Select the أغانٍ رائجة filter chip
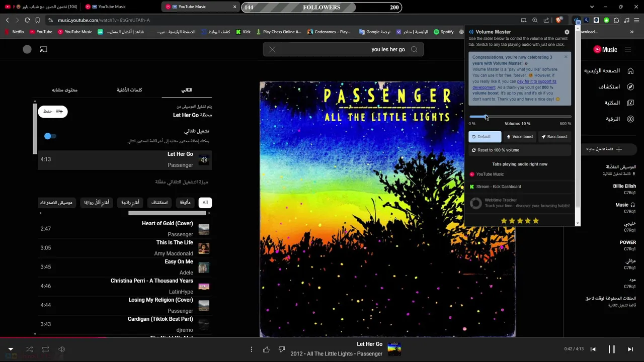This screenshot has height=362, width=644. click(x=130, y=203)
